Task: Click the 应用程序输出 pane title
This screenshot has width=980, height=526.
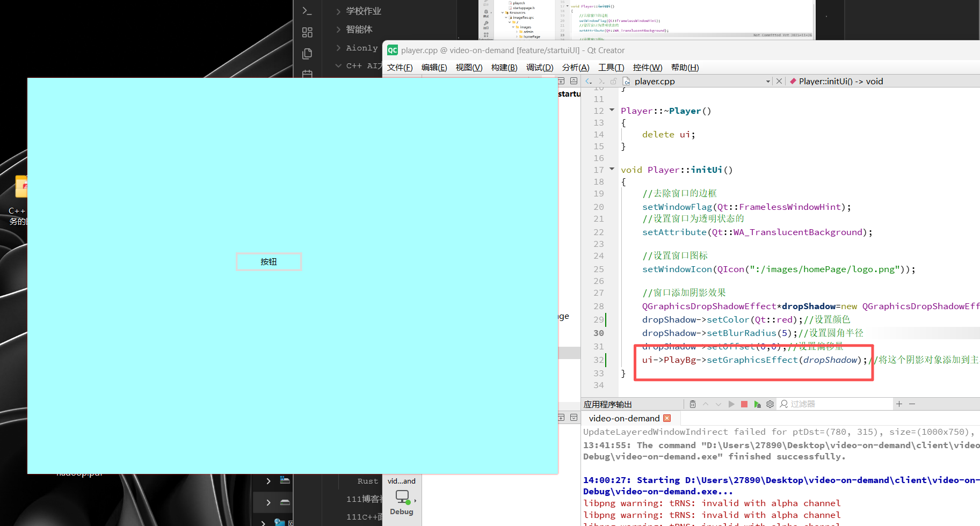Action: 607,404
